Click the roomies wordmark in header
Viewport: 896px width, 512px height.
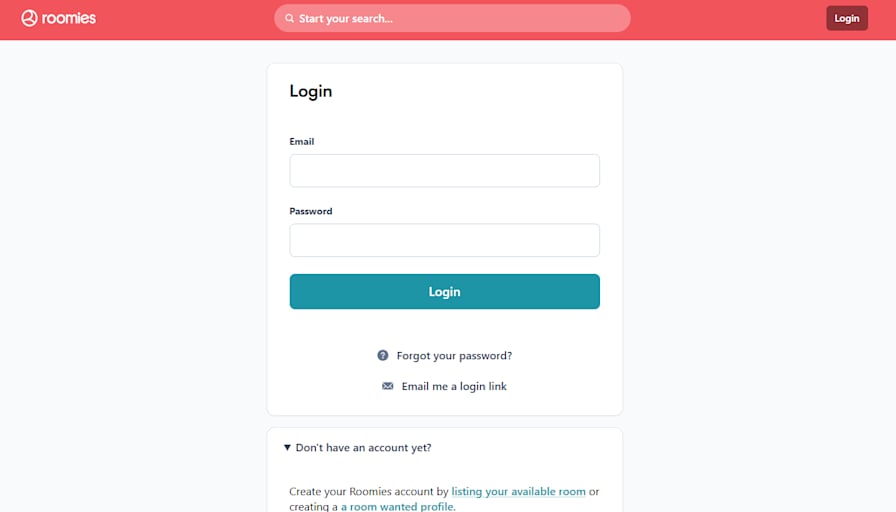pos(69,18)
